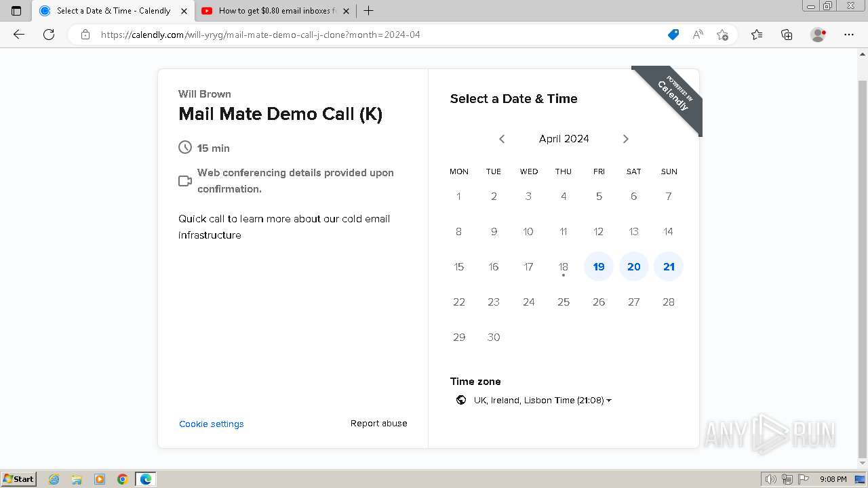Image resolution: width=868 pixels, height=488 pixels.
Task: Select April 20 on the calendar
Action: tap(634, 267)
